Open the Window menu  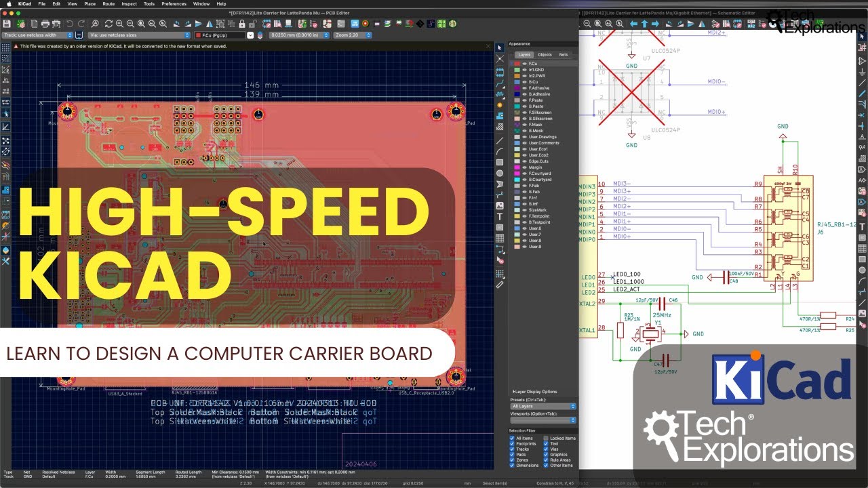(x=201, y=3)
